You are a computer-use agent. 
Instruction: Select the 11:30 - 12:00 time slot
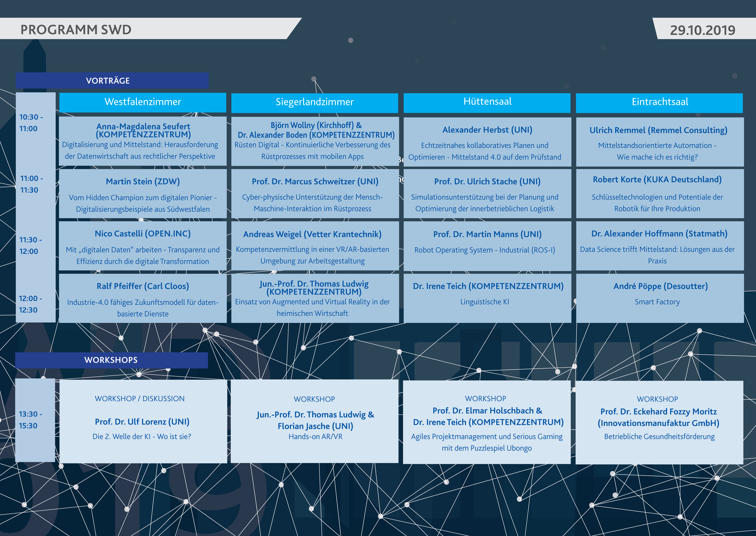pos(31,246)
